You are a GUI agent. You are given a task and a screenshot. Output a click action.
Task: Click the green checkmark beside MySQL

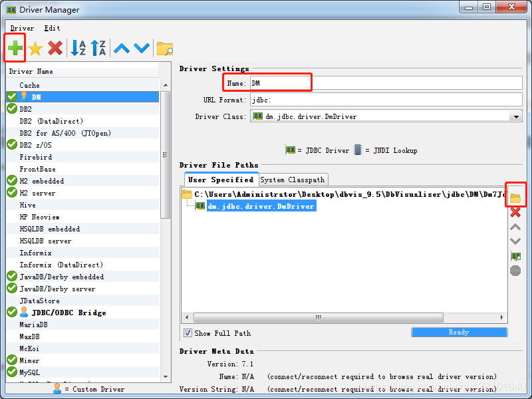[x=12, y=372]
